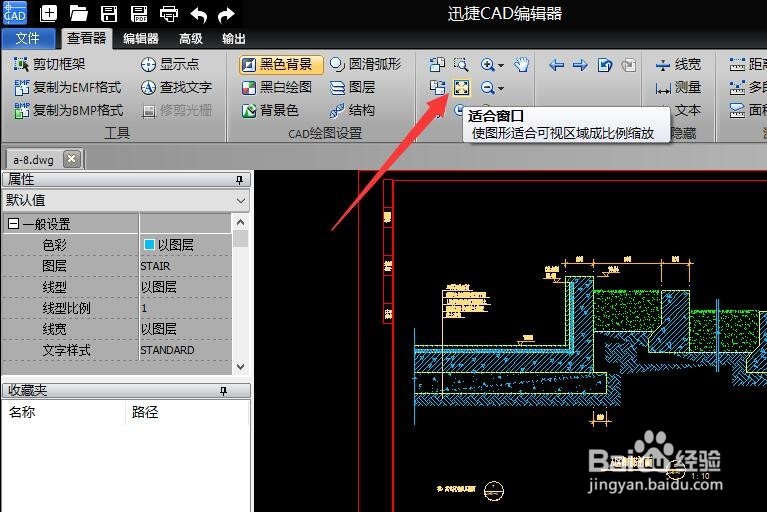The image size is (767, 512).
Task: Open the Zoom Out dropdown arrow
Action: tap(500, 89)
